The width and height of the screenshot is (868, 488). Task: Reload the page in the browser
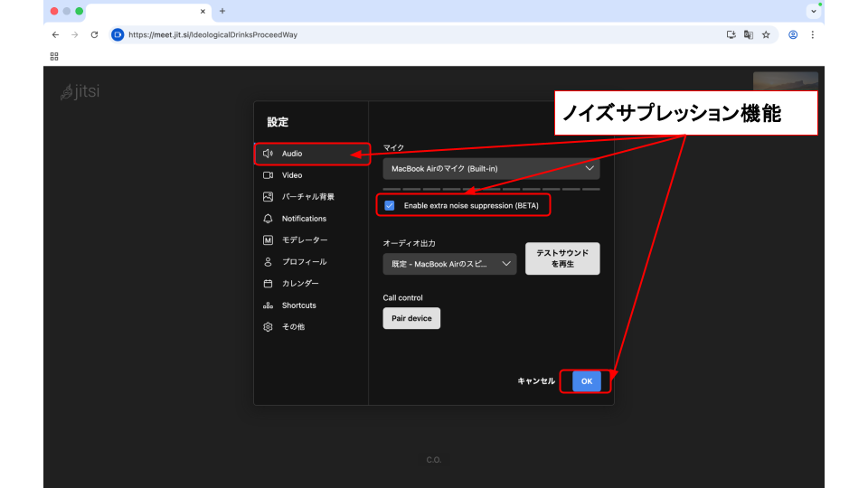(94, 35)
